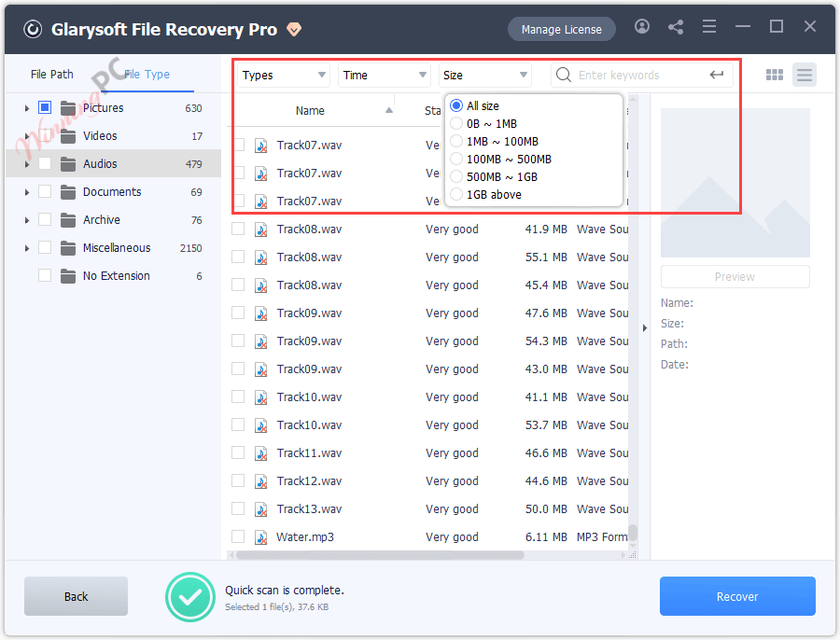Select the 500MB ~ 1GB size filter

pos(456,176)
